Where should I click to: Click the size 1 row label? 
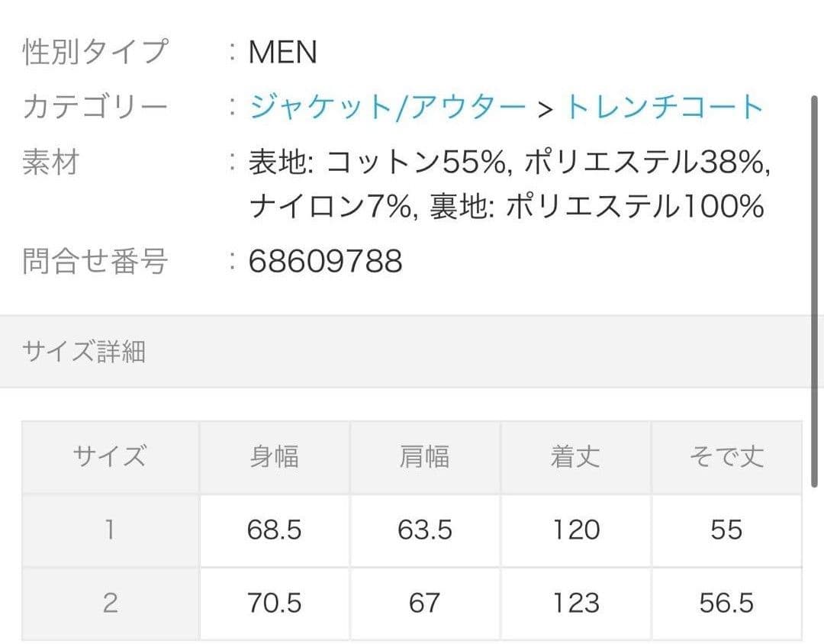tap(110, 530)
